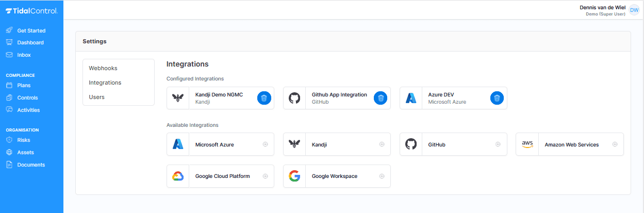Viewport: 644px width, 213px height.
Task: Delete the Github App Integration
Action: coord(380,98)
